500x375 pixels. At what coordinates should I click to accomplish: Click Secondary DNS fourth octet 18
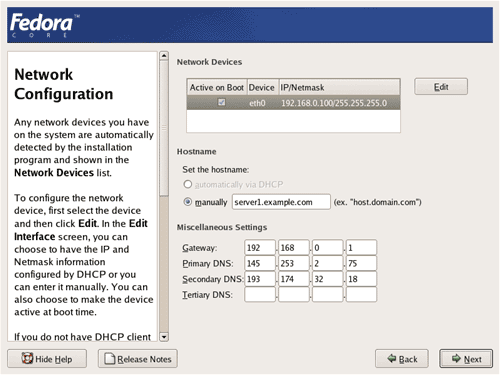tap(361, 279)
